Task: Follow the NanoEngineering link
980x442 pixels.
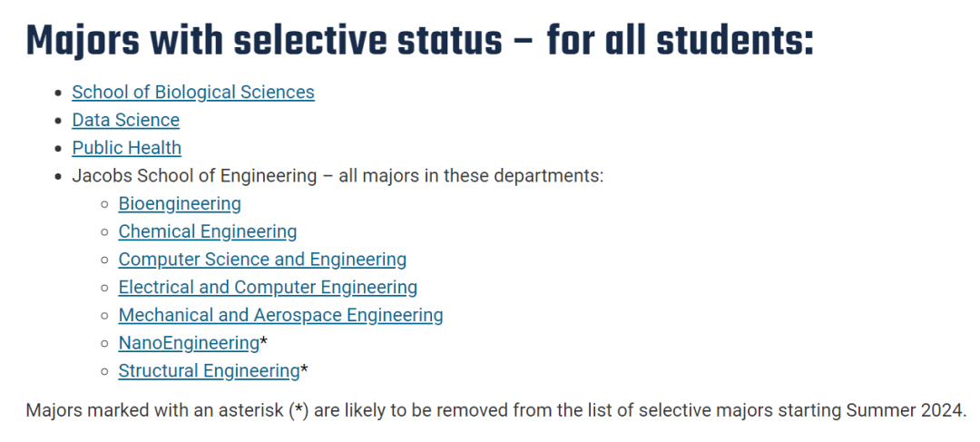Action: pyautogui.click(x=189, y=343)
